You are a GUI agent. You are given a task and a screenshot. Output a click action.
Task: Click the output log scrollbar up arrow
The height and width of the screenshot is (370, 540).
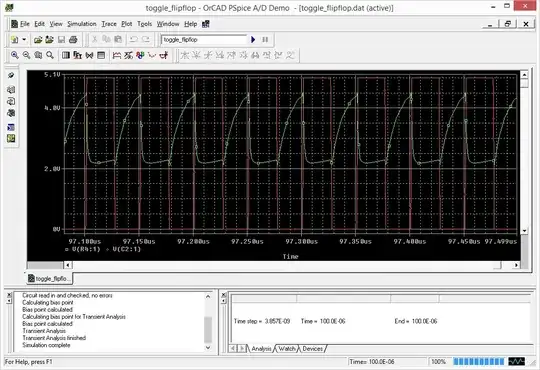tap(208, 296)
